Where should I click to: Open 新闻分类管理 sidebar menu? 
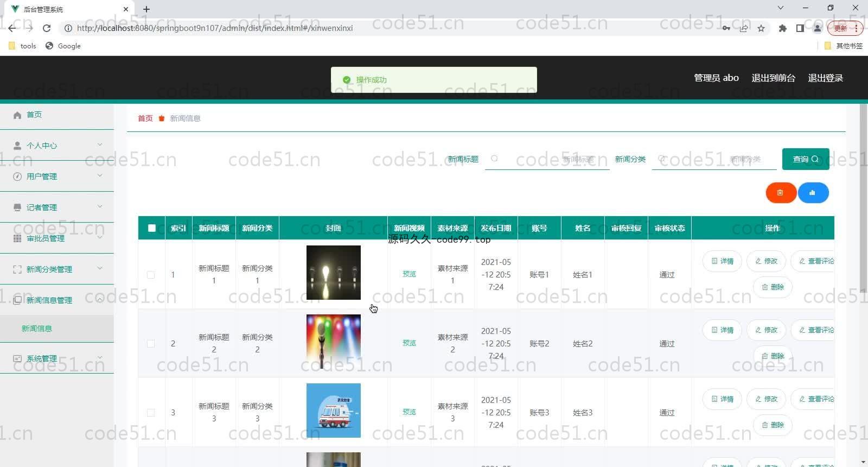[57, 269]
